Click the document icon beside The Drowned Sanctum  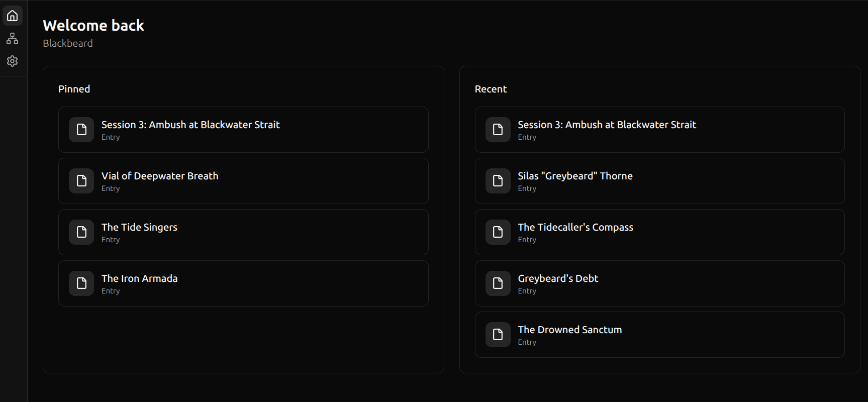tap(497, 335)
